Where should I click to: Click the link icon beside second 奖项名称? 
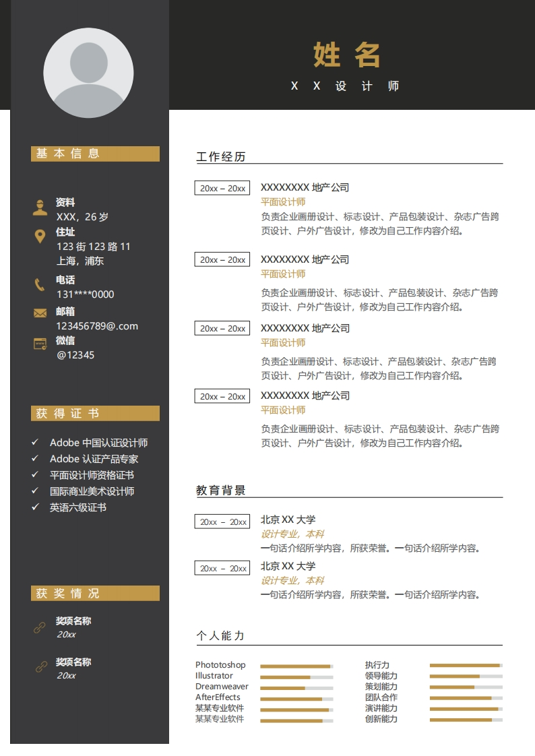40,668
